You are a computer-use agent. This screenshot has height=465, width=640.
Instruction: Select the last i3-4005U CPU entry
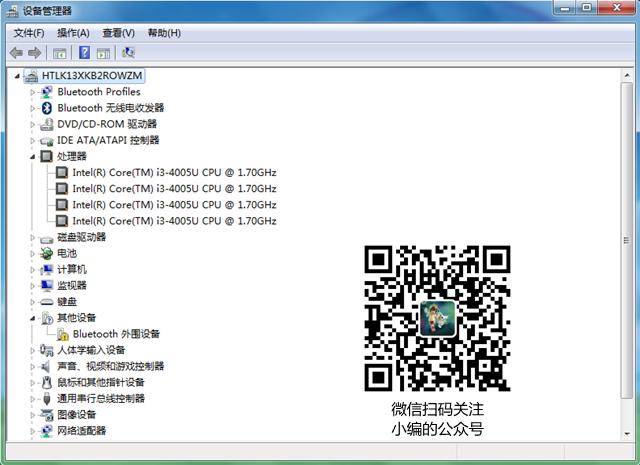tap(174, 221)
